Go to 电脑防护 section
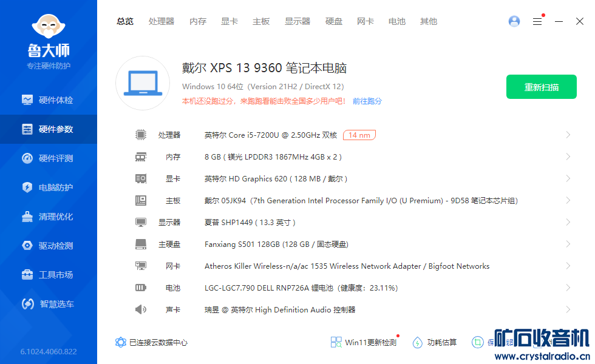595x364 pixels. tap(48, 187)
